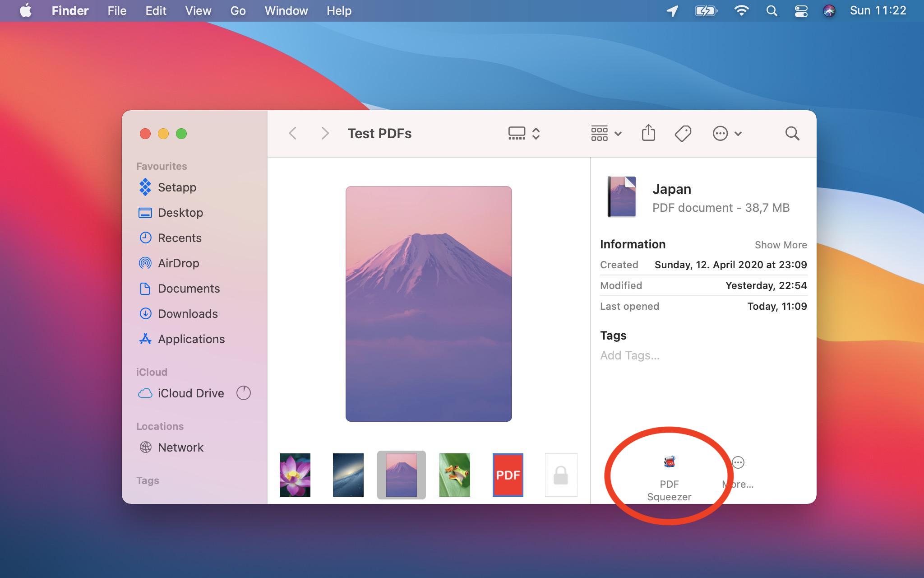Click the iCloud Drive sync progress indicator
The image size is (924, 578).
(244, 393)
